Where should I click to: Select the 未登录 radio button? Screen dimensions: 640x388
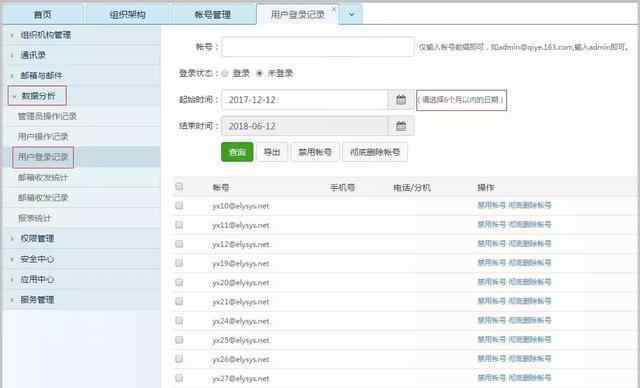click(x=259, y=73)
